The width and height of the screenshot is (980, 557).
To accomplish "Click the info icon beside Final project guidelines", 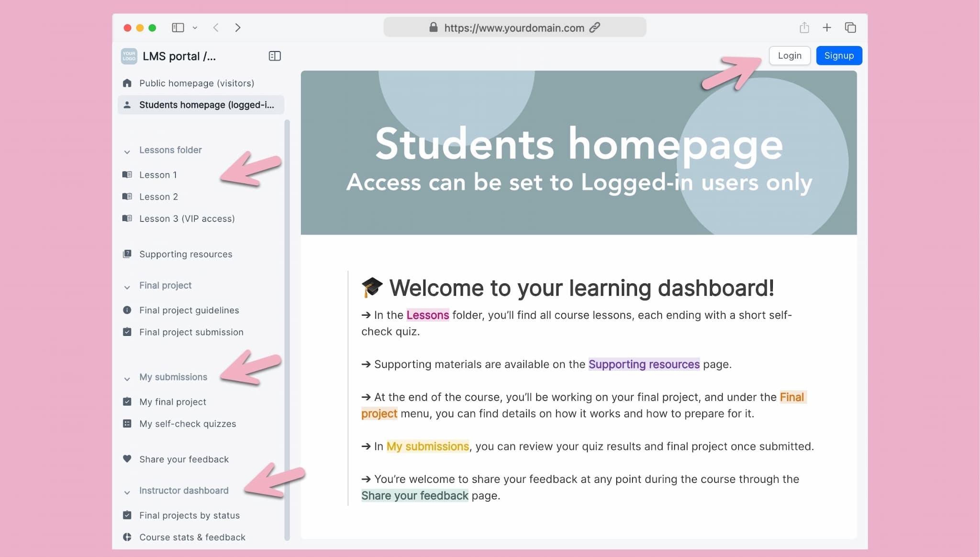I will (127, 310).
